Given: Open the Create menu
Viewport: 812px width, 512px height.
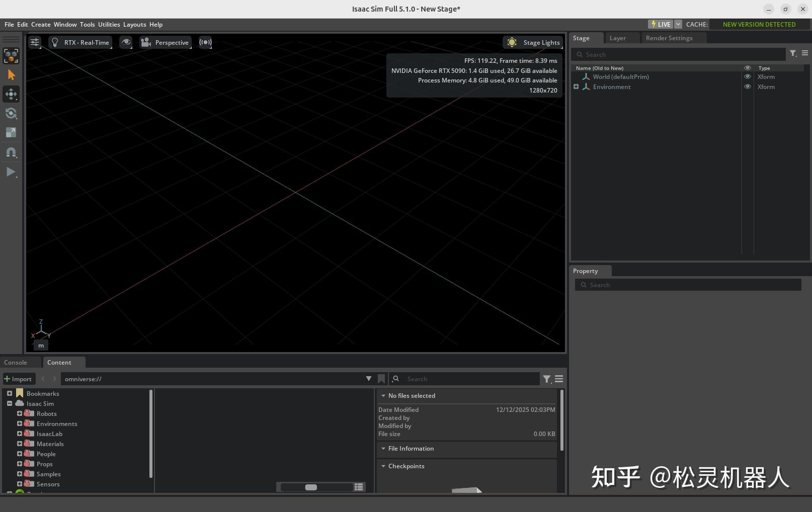Looking at the screenshot, I should [x=40, y=24].
